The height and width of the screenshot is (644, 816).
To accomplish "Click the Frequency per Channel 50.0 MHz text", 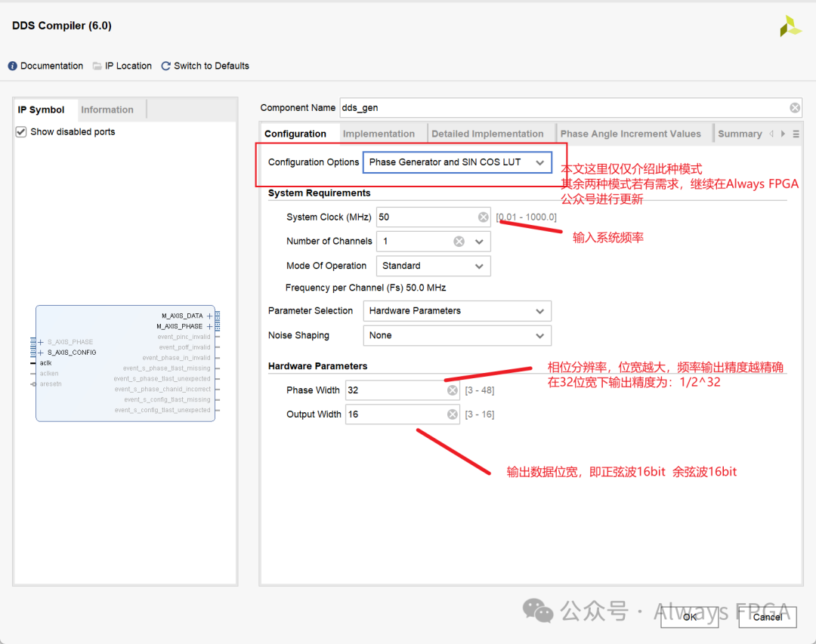I will [366, 288].
